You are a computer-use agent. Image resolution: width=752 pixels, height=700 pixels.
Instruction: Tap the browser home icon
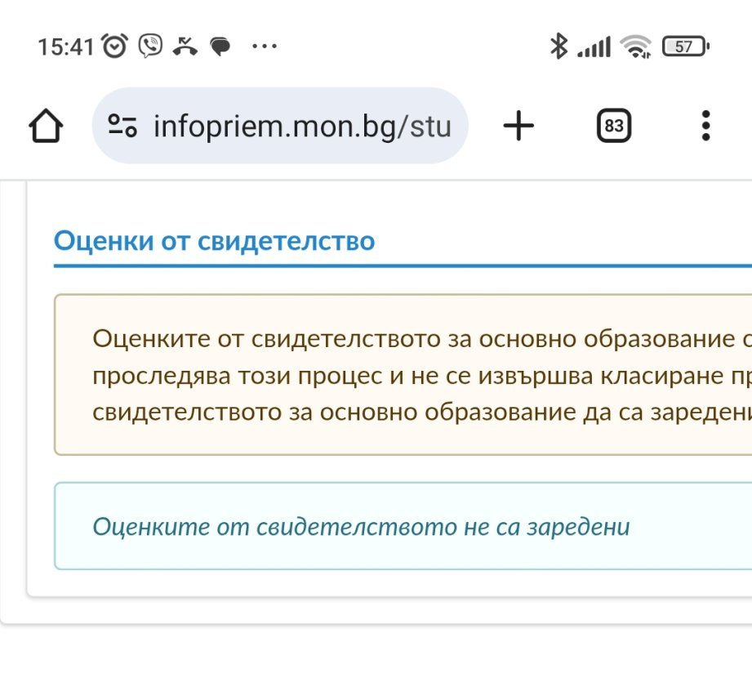[x=46, y=127]
